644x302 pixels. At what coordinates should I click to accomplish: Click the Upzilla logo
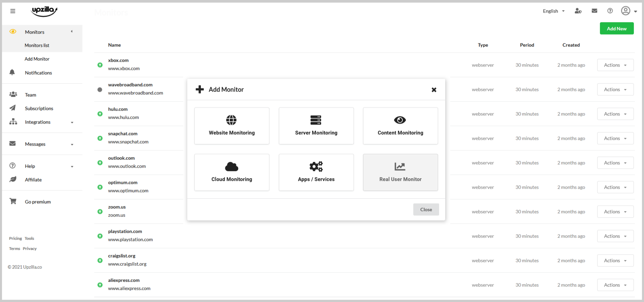tap(44, 11)
